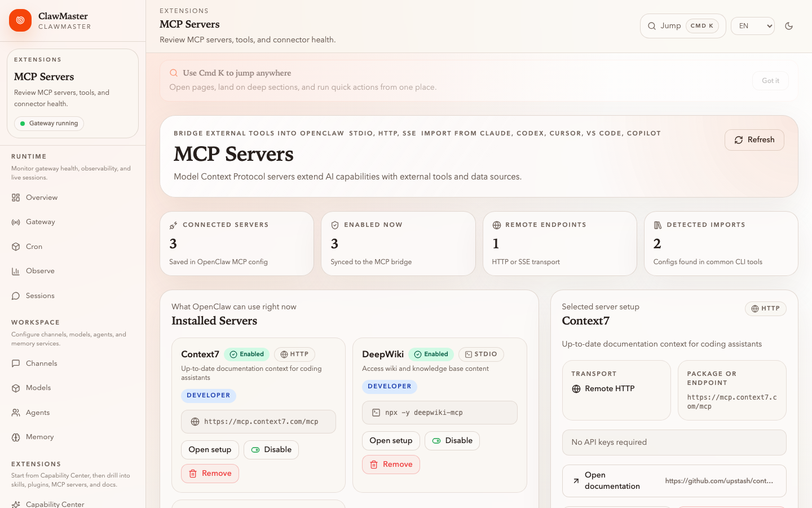
Task: Click the Open documentation arrow icon
Action: tap(576, 481)
